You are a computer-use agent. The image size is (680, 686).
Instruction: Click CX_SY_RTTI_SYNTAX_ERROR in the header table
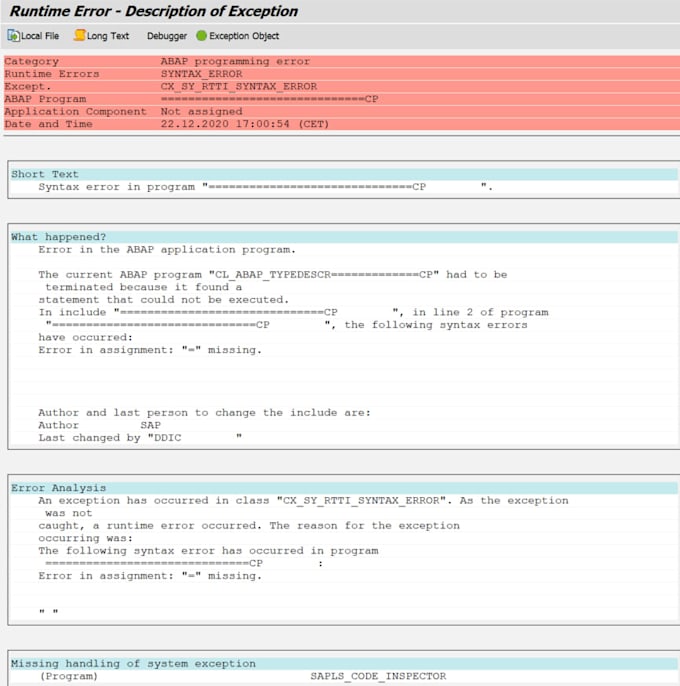pyautogui.click(x=239, y=87)
